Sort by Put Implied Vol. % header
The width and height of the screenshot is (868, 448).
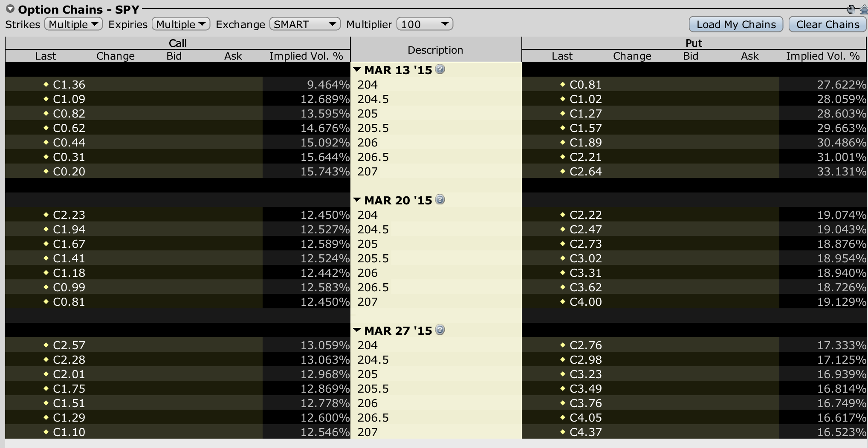pyautogui.click(x=823, y=56)
